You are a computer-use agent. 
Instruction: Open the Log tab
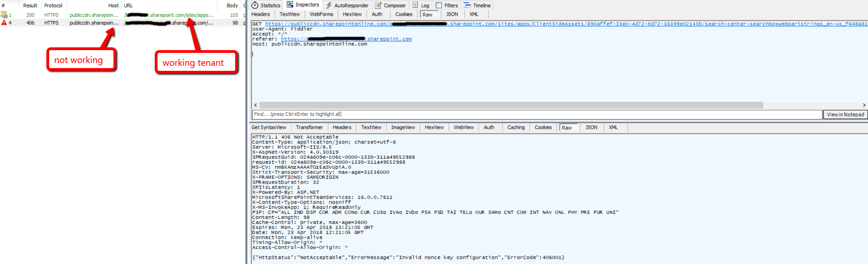pos(421,6)
